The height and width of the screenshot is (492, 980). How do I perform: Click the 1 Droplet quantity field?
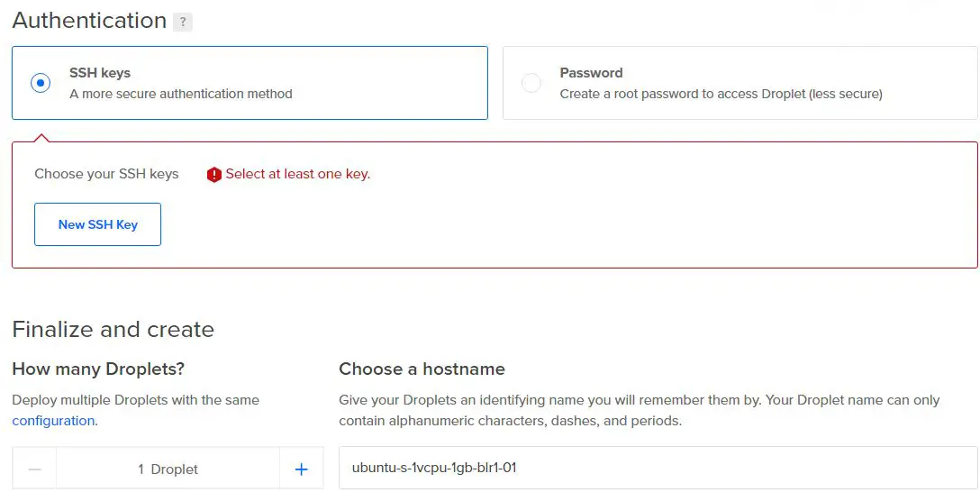(168, 469)
